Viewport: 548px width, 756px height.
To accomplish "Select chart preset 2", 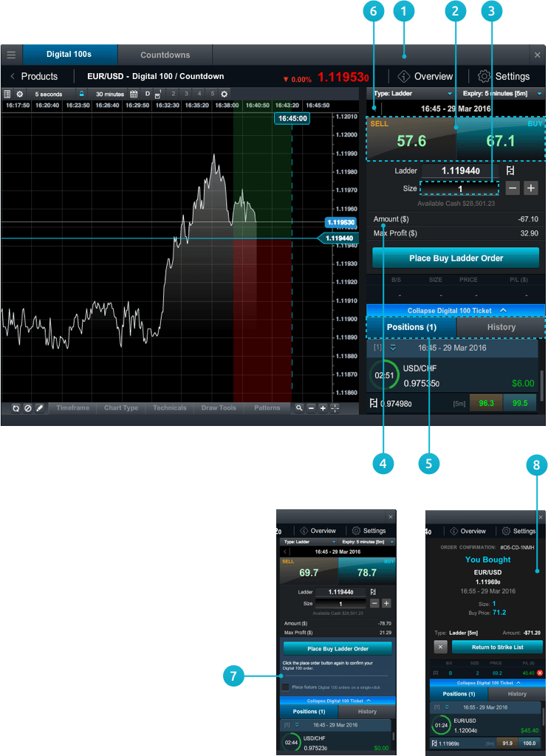I will coord(173,94).
